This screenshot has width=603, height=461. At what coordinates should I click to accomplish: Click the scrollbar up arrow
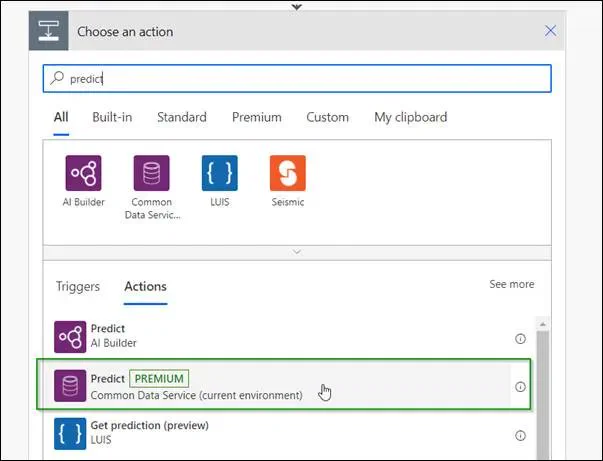543,325
